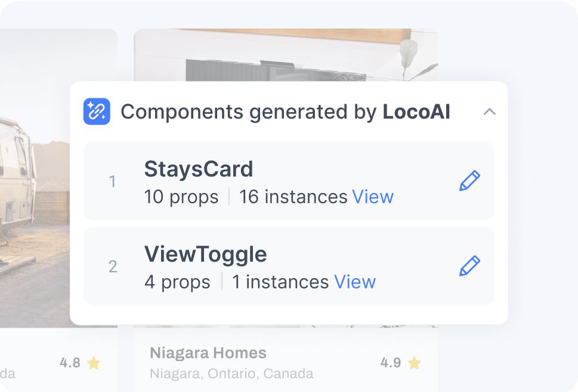Select component number 1 in the list

[113, 181]
